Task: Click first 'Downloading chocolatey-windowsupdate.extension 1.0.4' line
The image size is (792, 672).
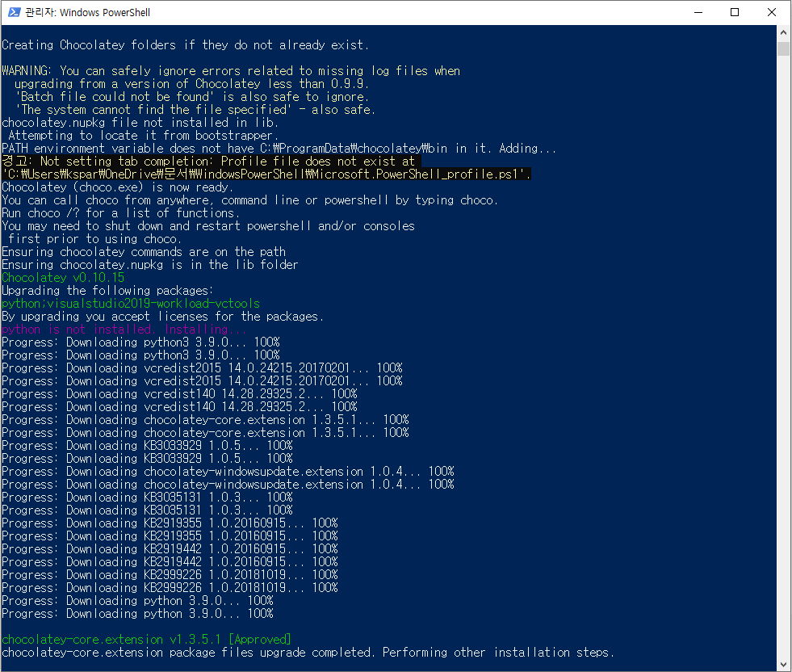Action: pos(228,472)
